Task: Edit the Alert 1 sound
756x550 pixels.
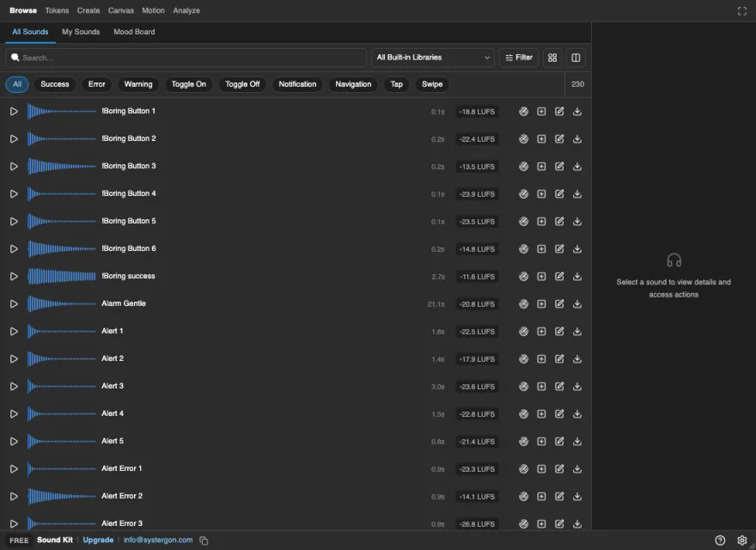Action: [559, 332]
